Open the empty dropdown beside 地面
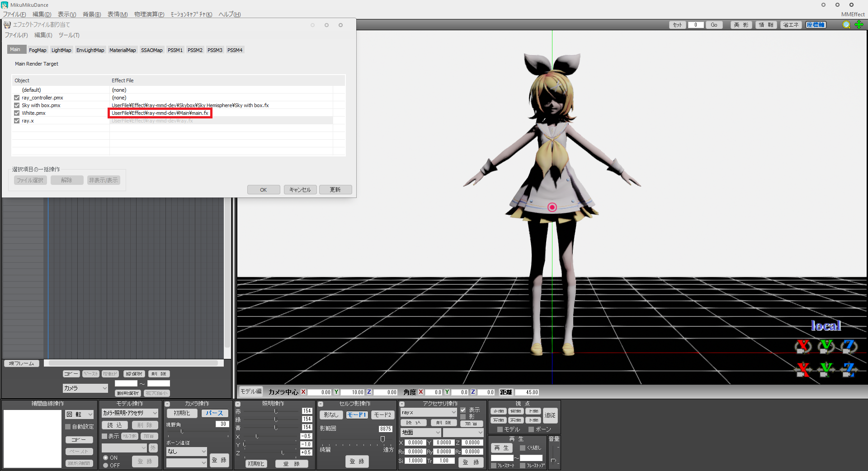The image size is (868, 471). click(x=463, y=433)
